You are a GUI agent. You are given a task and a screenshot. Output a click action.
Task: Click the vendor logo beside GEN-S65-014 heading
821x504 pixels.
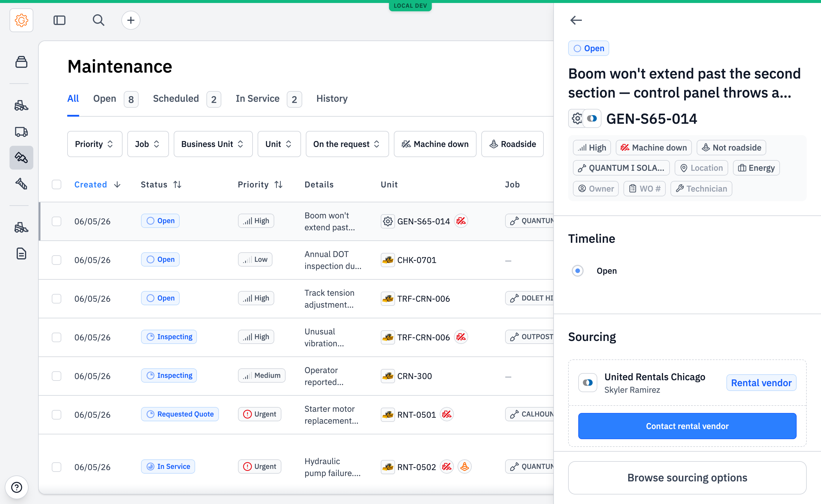point(592,119)
